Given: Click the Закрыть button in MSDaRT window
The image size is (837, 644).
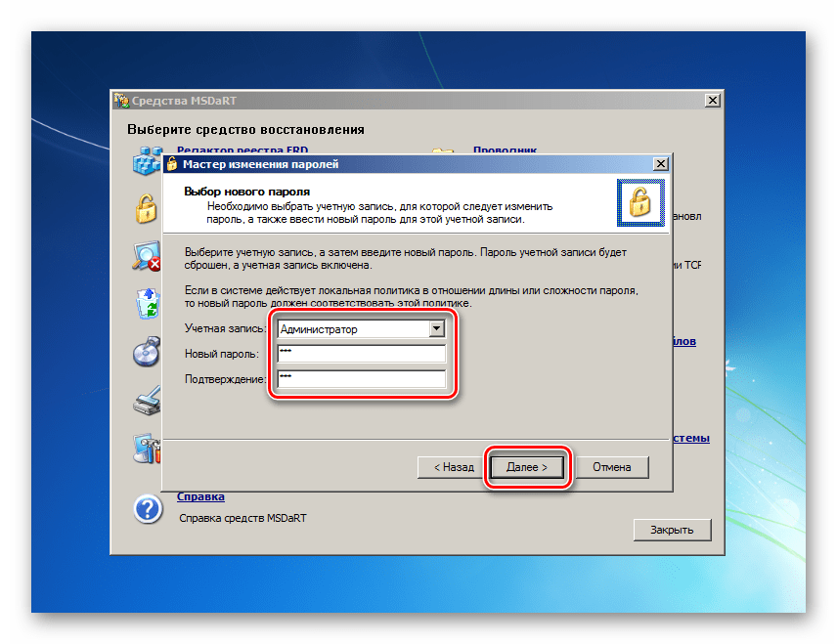Looking at the screenshot, I should point(672,530).
